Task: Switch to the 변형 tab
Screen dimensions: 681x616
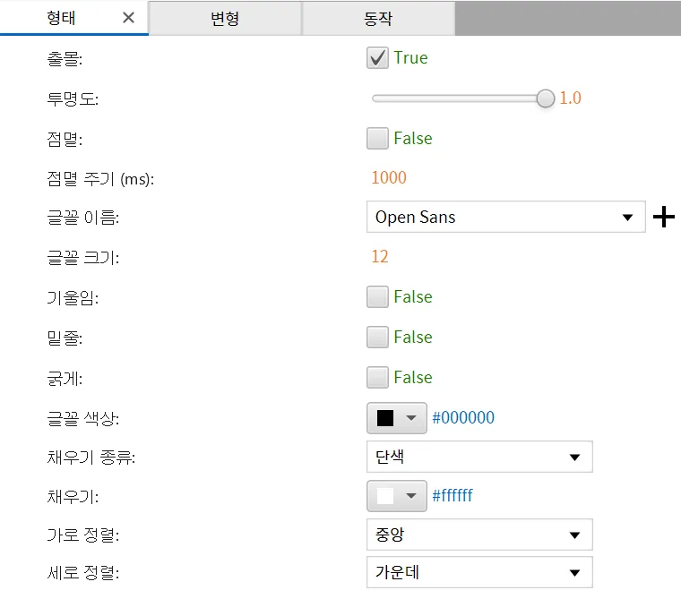Action: [x=225, y=18]
